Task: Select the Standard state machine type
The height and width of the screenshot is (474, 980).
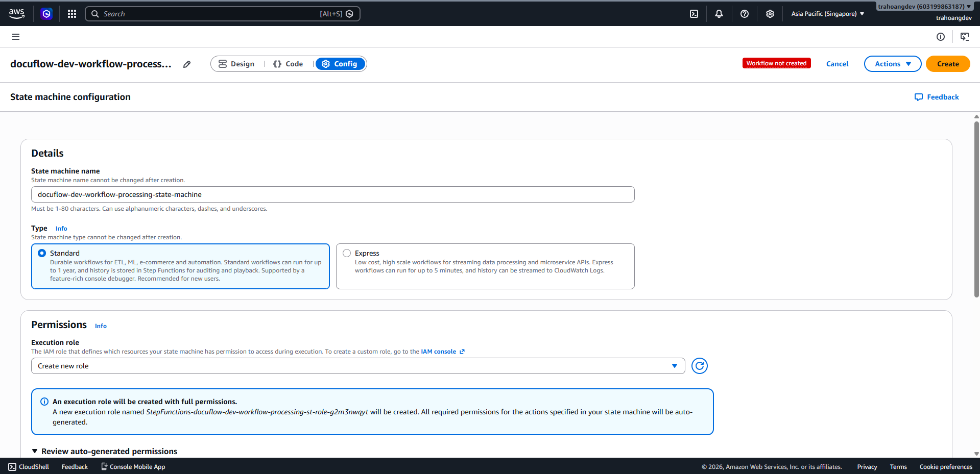Action: click(180, 266)
